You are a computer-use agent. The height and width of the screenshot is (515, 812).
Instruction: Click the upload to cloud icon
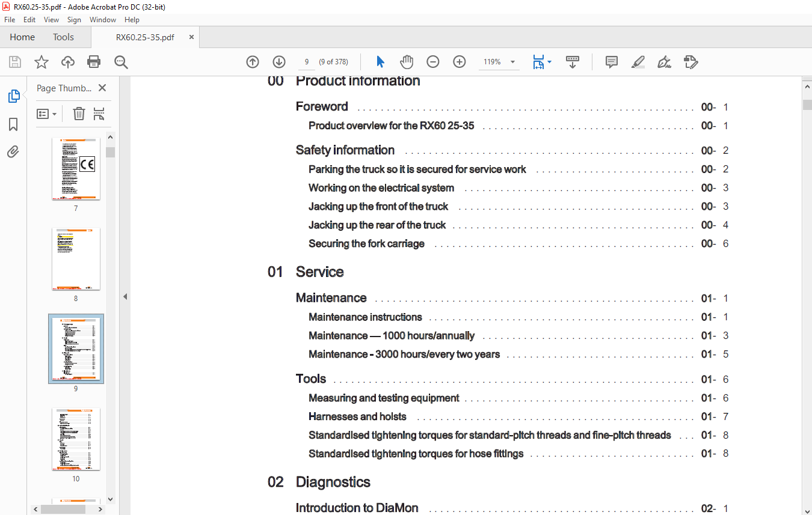[68, 62]
